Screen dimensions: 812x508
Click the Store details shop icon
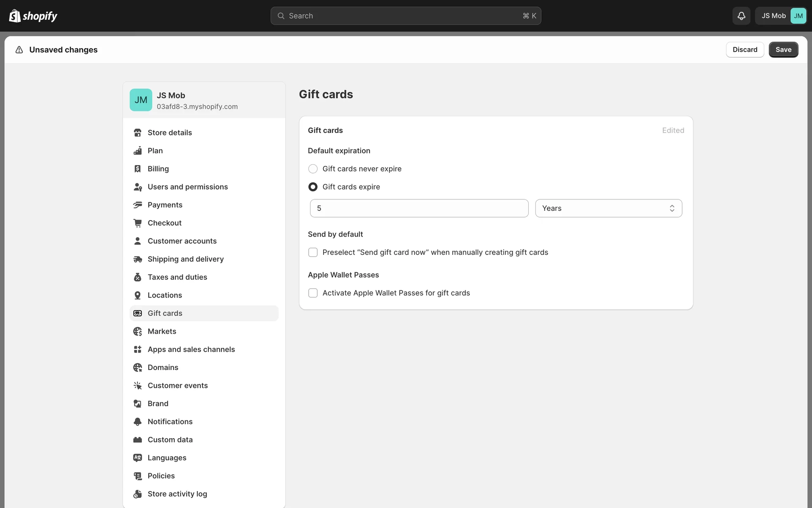click(137, 133)
